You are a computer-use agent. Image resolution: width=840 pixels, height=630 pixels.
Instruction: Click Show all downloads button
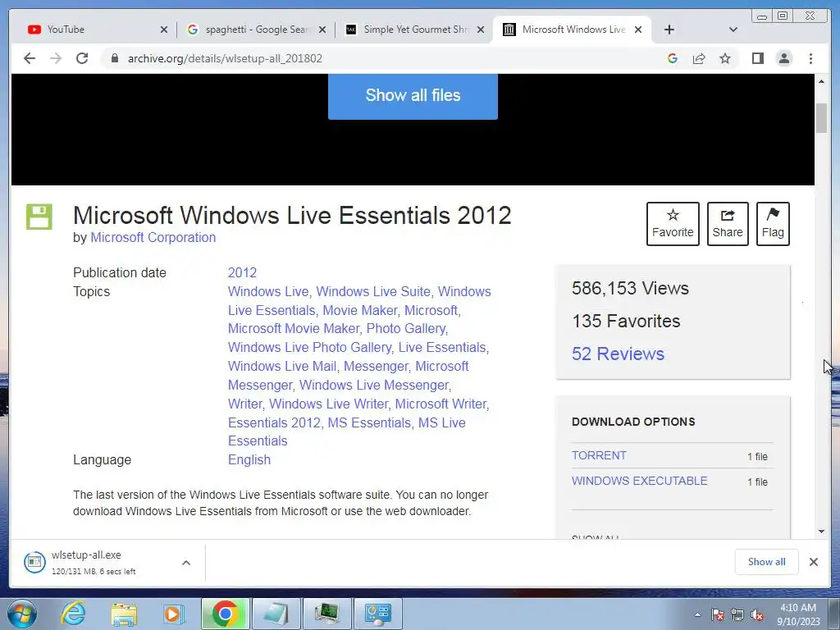coord(767,561)
